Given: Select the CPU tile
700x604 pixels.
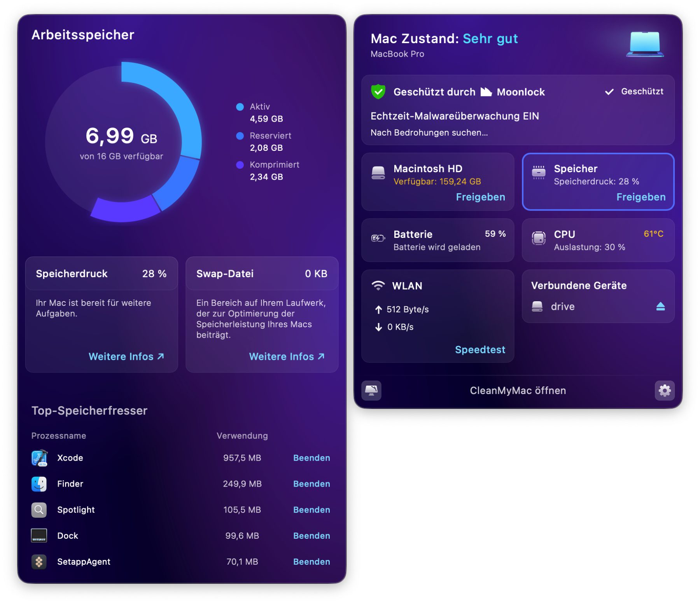Looking at the screenshot, I should tap(598, 240).
